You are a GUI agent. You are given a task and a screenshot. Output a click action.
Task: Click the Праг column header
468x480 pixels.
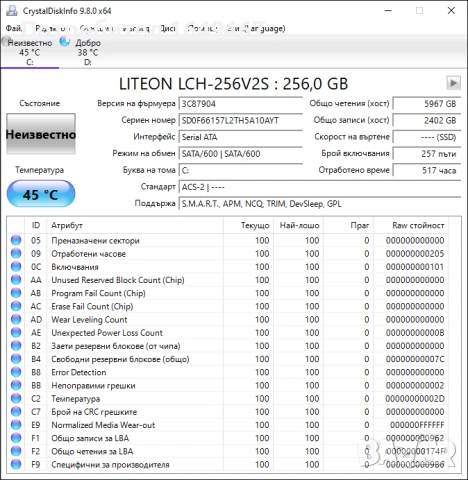coord(349,225)
